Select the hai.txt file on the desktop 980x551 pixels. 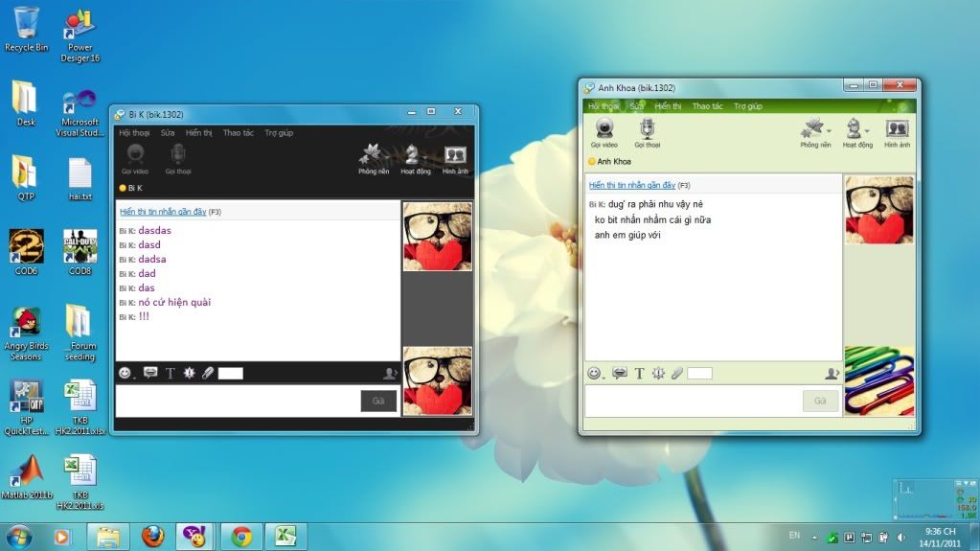[x=80, y=180]
